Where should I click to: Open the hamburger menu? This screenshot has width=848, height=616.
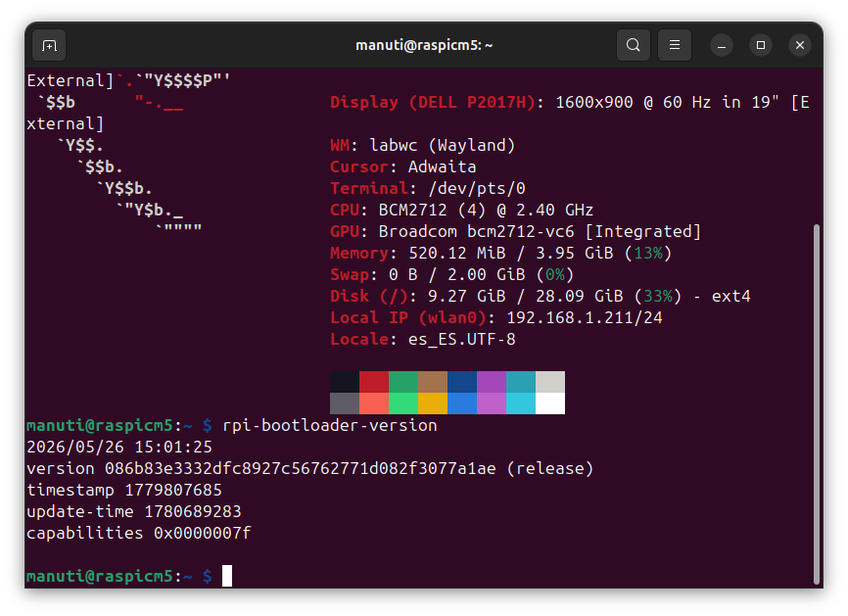675,45
